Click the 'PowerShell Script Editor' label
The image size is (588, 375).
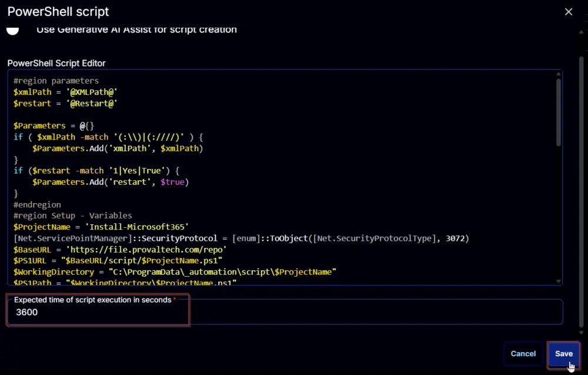tap(56, 63)
